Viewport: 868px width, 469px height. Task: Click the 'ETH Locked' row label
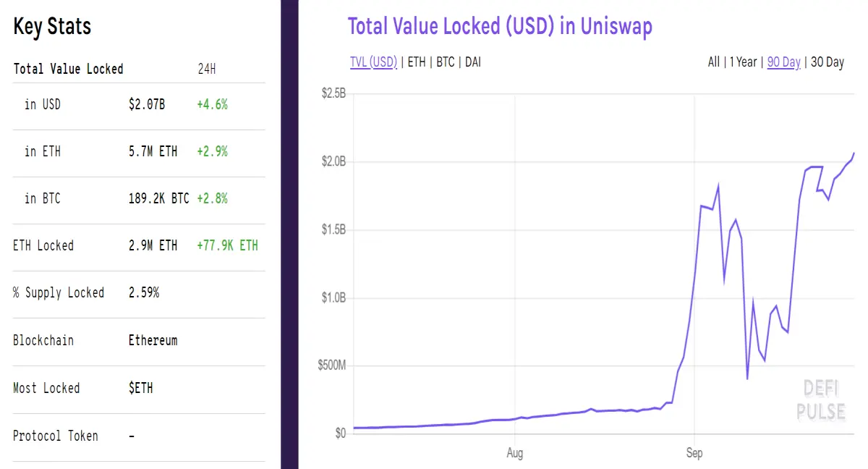pyautogui.click(x=43, y=245)
